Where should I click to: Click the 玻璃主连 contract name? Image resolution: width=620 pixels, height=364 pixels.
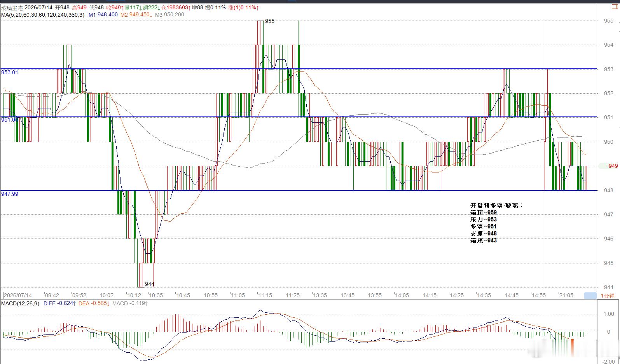[x=12, y=8]
